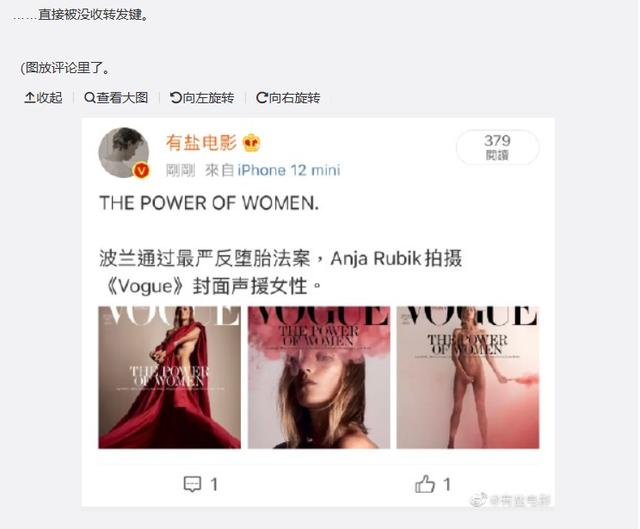The height and width of the screenshot is (529, 640).
Task: Click the crown membership badge icon
Action: click(x=251, y=143)
